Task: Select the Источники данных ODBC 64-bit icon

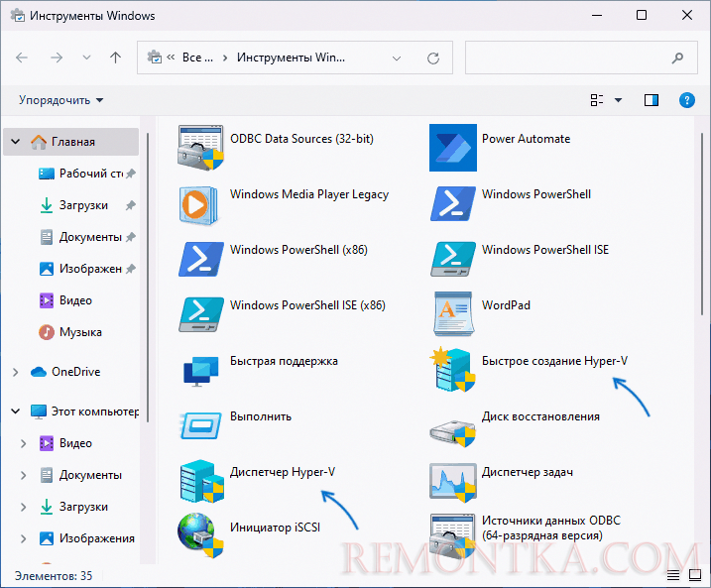Action: point(452,535)
